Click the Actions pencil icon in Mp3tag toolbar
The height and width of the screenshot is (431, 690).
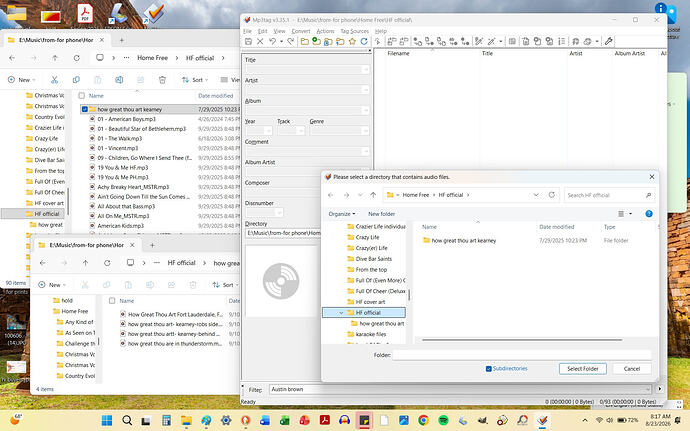pyautogui.click(x=479, y=41)
